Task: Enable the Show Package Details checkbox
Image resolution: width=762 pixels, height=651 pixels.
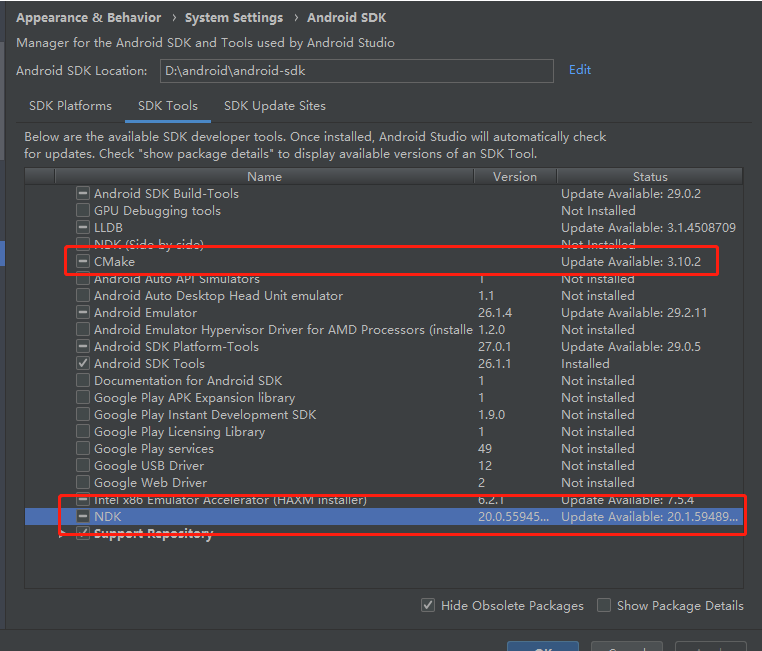Action: click(x=604, y=605)
